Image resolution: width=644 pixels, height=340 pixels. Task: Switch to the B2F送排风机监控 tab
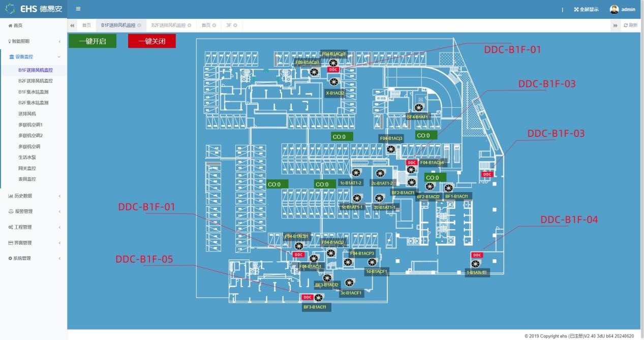coord(168,25)
